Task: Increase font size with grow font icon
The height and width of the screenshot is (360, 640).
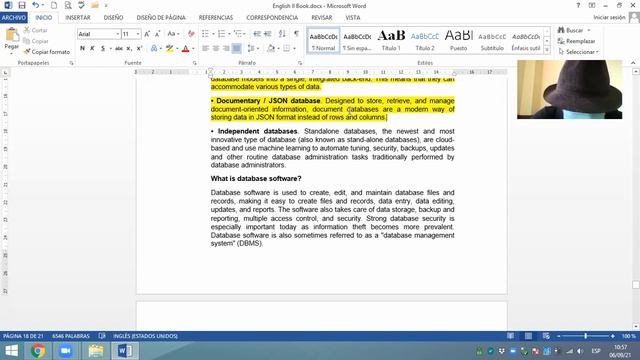Action: (x=147, y=34)
